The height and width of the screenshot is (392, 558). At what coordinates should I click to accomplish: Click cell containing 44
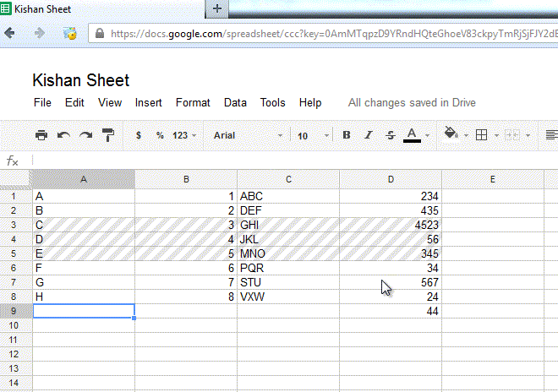[x=391, y=311]
